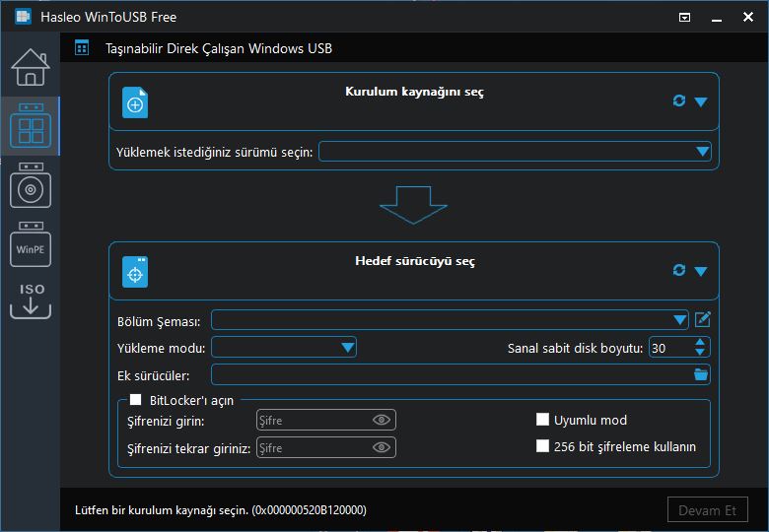Expand the Hedef sürücüyü seç dropdown arrow
Screen dimensions: 769x532
pyautogui.click(x=701, y=271)
